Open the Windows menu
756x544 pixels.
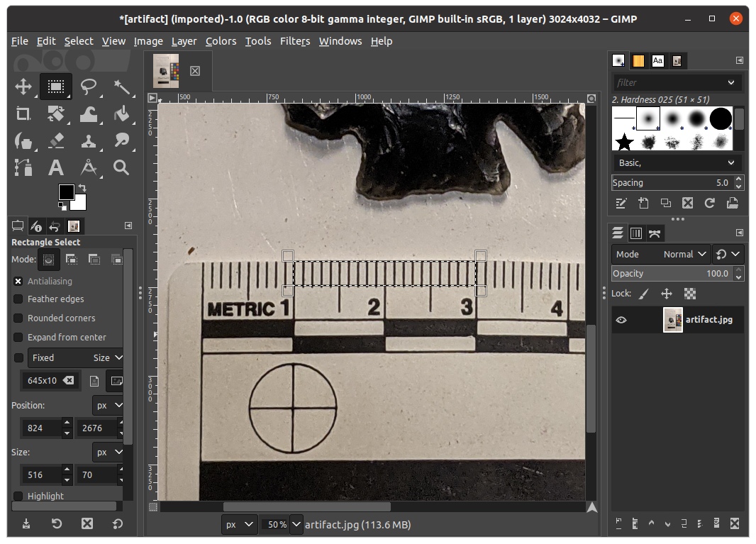click(340, 41)
